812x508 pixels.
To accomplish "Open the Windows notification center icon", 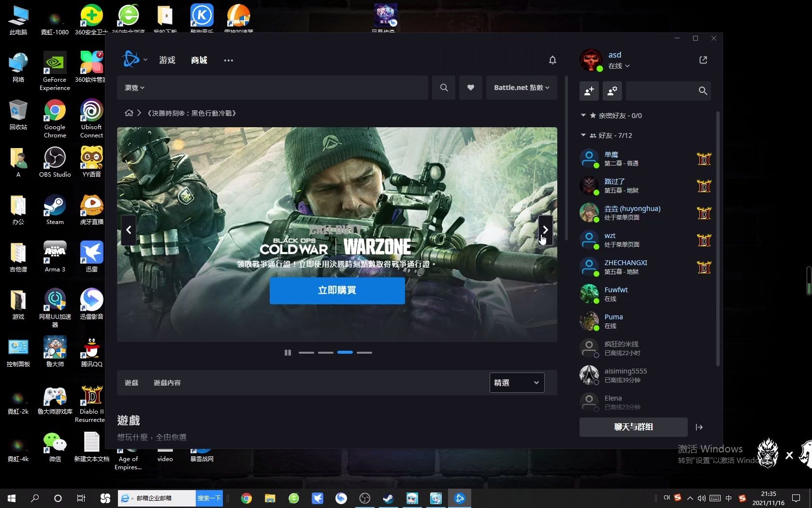I will pos(796,498).
